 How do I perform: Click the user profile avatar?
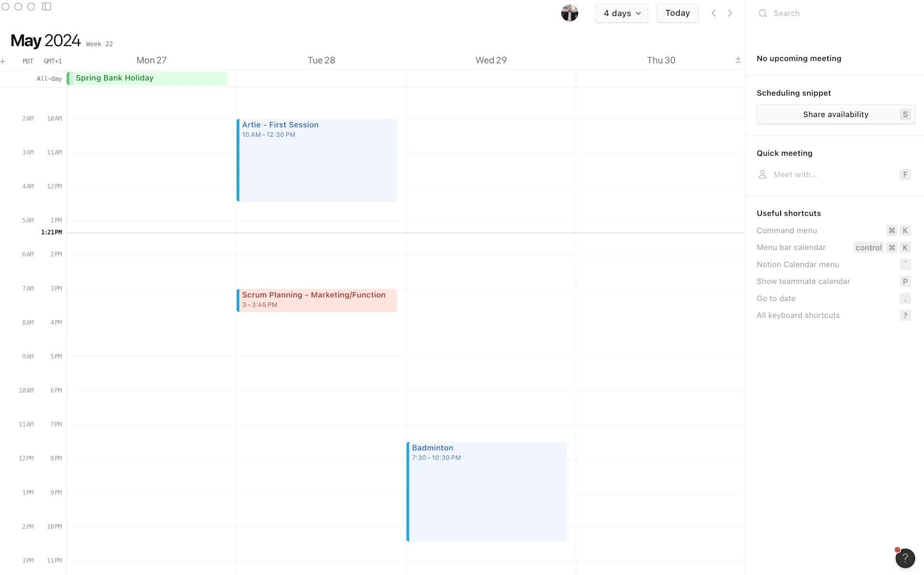569,13
